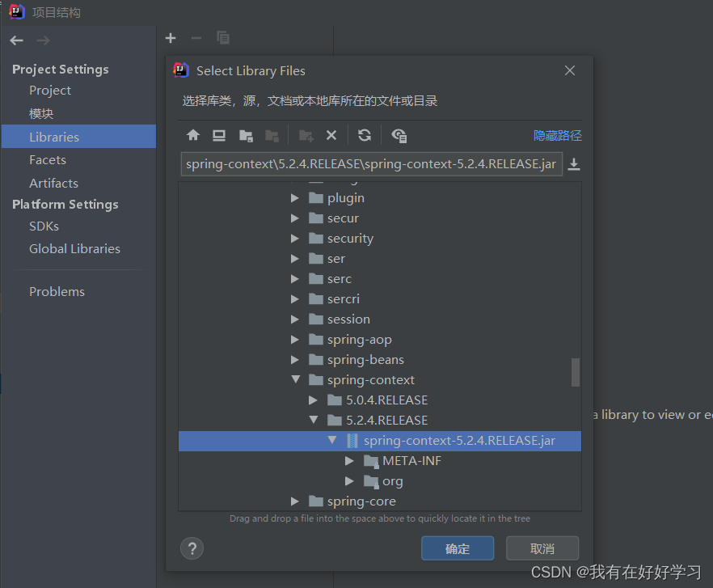Screen dimensions: 713x588
Task: Toggle show hidden files and directories
Action: click(399, 136)
